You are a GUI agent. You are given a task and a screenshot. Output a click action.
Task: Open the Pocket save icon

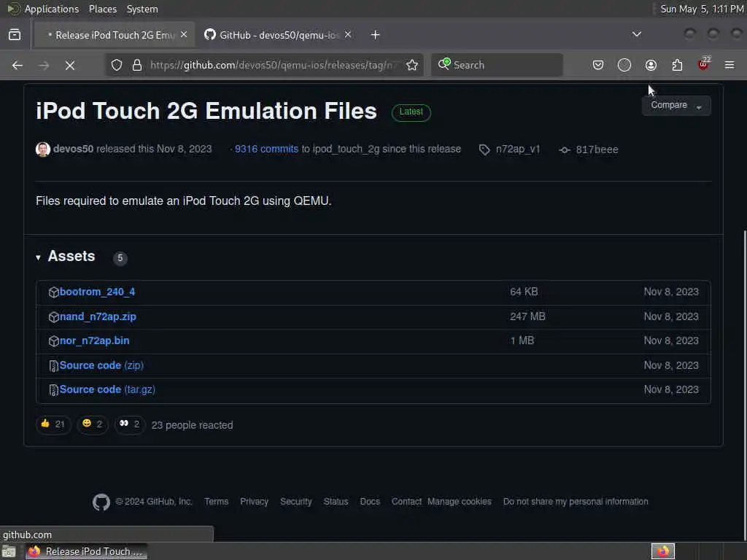tap(598, 65)
